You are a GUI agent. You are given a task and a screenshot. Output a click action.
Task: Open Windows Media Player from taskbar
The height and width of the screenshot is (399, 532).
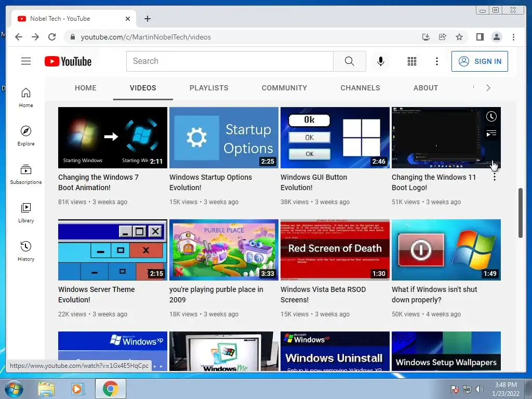[x=77, y=389]
